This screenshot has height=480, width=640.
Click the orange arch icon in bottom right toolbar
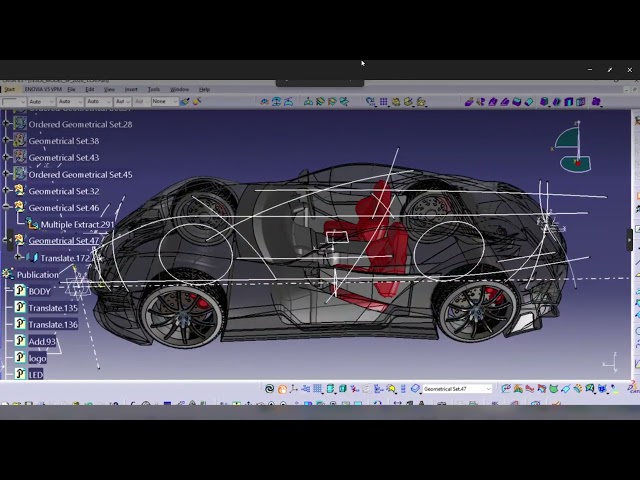tap(518, 389)
